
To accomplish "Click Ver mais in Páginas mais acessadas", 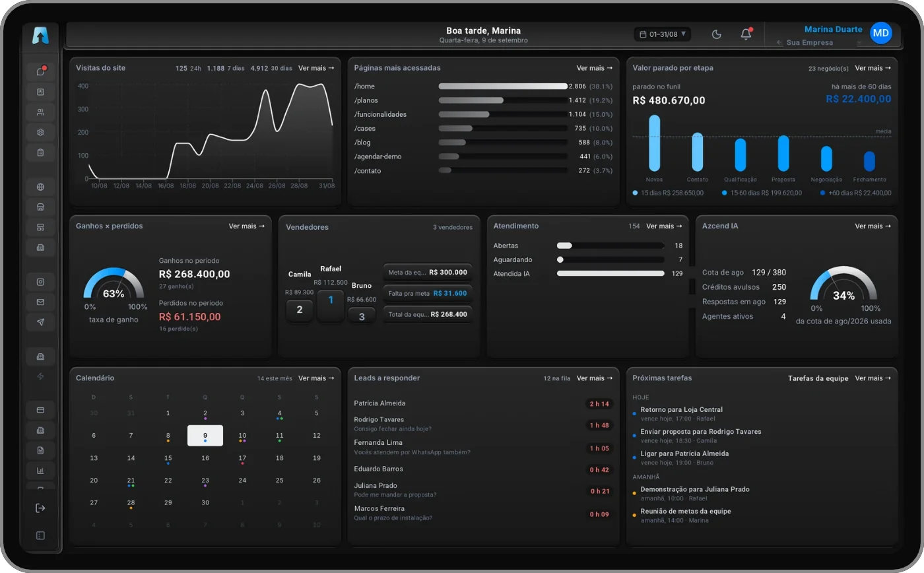I will pyautogui.click(x=595, y=68).
